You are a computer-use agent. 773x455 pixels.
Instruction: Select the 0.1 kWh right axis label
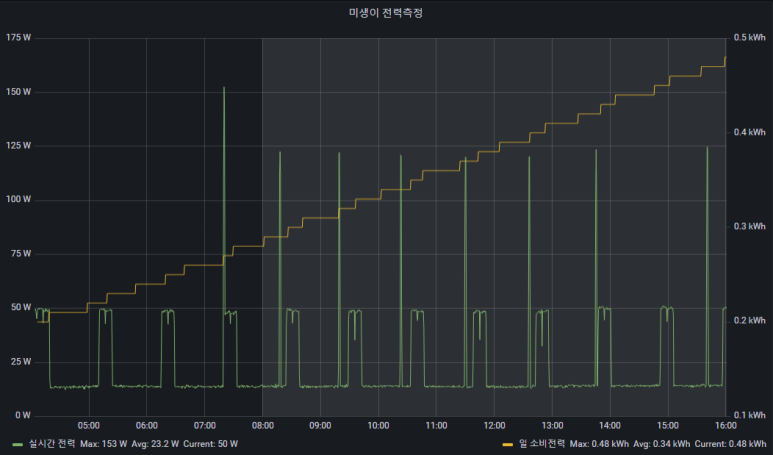pyautogui.click(x=750, y=415)
